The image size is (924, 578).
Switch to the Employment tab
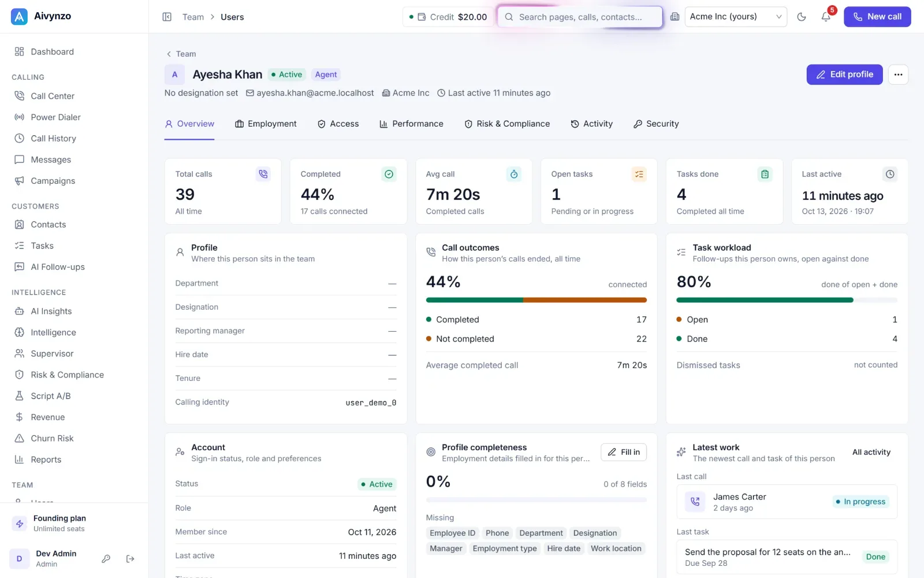pos(266,124)
